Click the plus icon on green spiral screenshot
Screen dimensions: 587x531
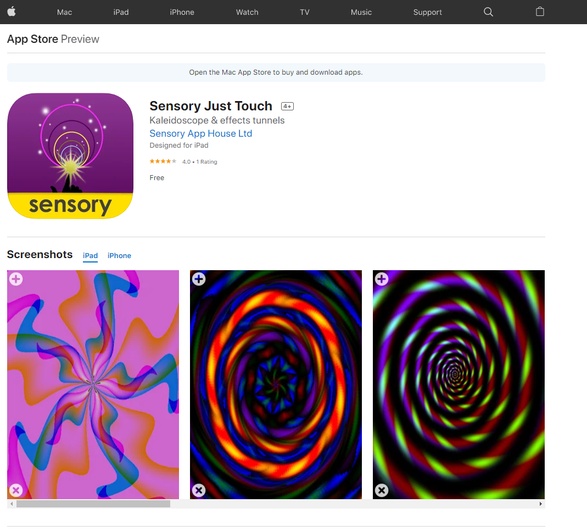point(381,279)
